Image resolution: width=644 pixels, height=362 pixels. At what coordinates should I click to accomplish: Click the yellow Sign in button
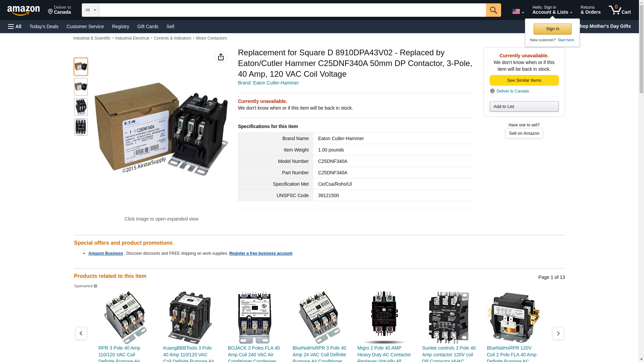[x=552, y=29]
